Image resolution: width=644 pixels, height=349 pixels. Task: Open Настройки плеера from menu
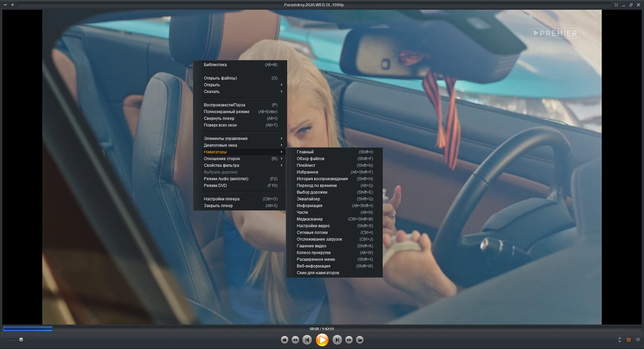point(240,199)
